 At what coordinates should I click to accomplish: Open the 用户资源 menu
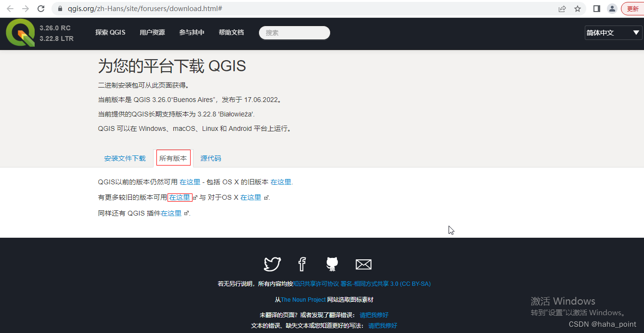pyautogui.click(x=152, y=32)
